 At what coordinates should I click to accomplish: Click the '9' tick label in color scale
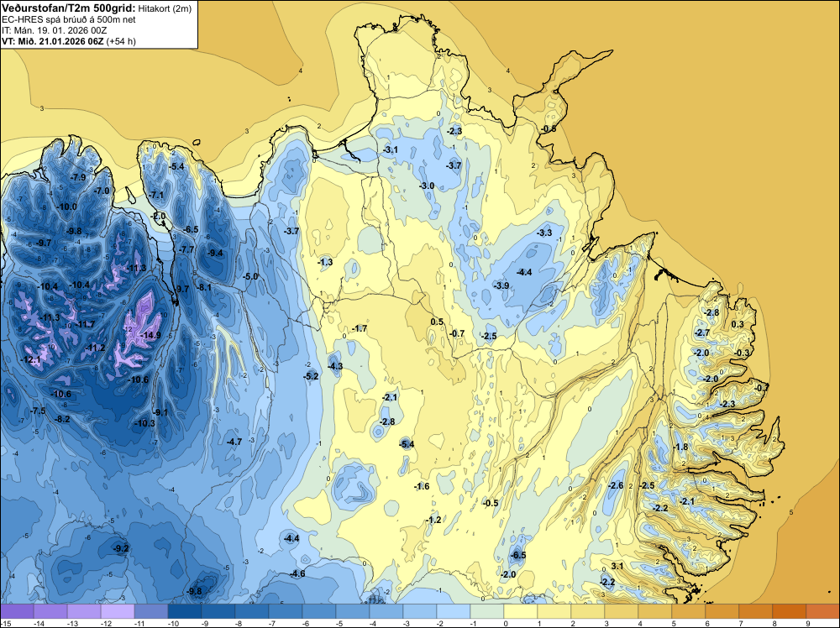click(x=807, y=623)
